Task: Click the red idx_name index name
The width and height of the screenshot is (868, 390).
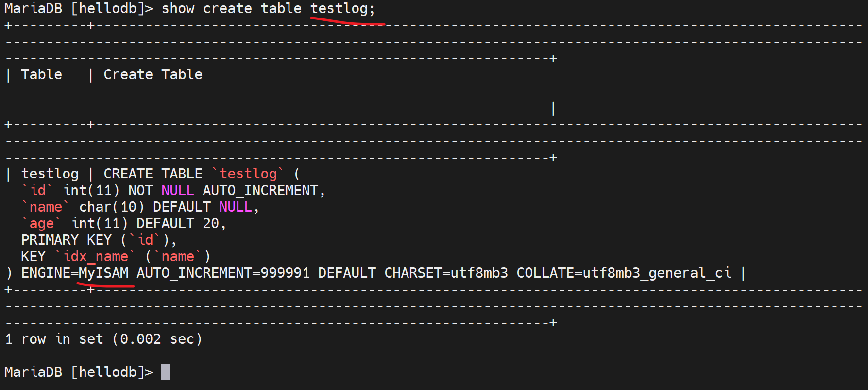Action: 96,256
